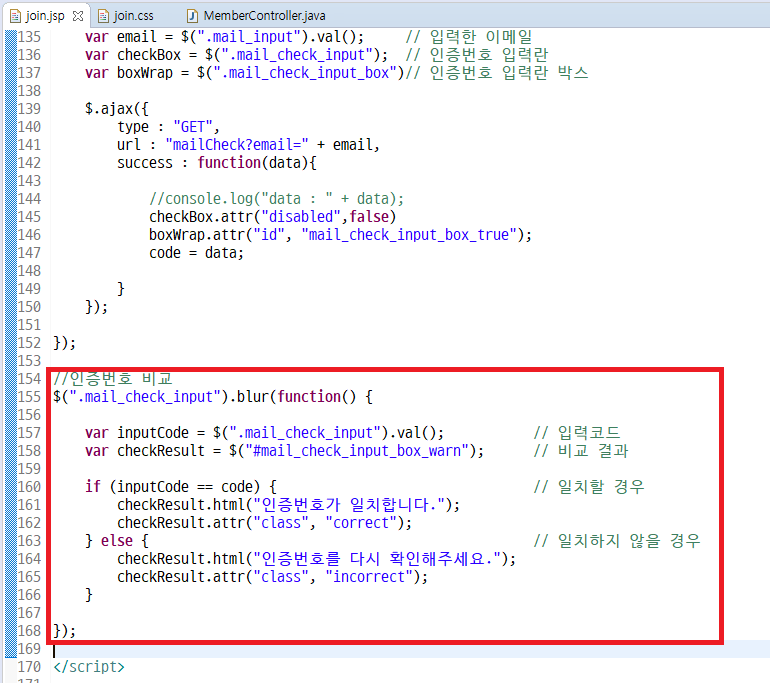Click the "mail_check_input_box_true" string
The height and width of the screenshot is (683, 770).
tap(409, 235)
